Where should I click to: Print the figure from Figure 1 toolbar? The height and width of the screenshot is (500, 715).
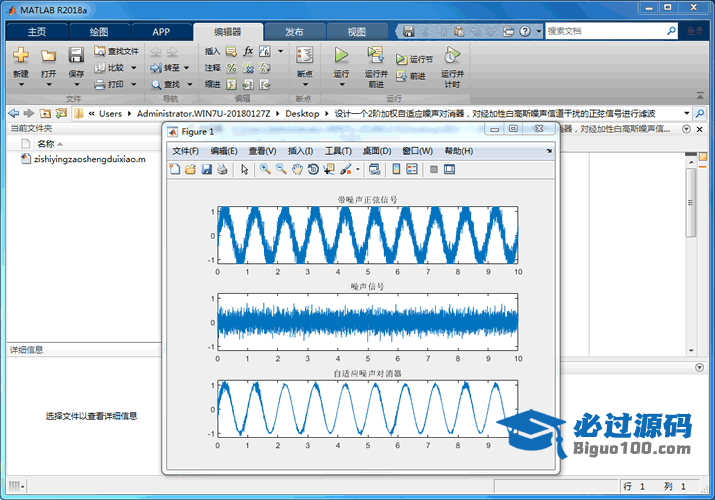click(222, 170)
